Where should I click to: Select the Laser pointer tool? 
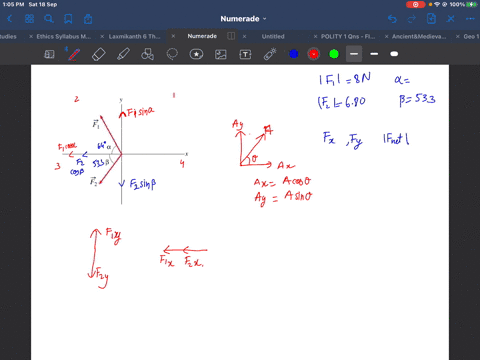[270, 54]
